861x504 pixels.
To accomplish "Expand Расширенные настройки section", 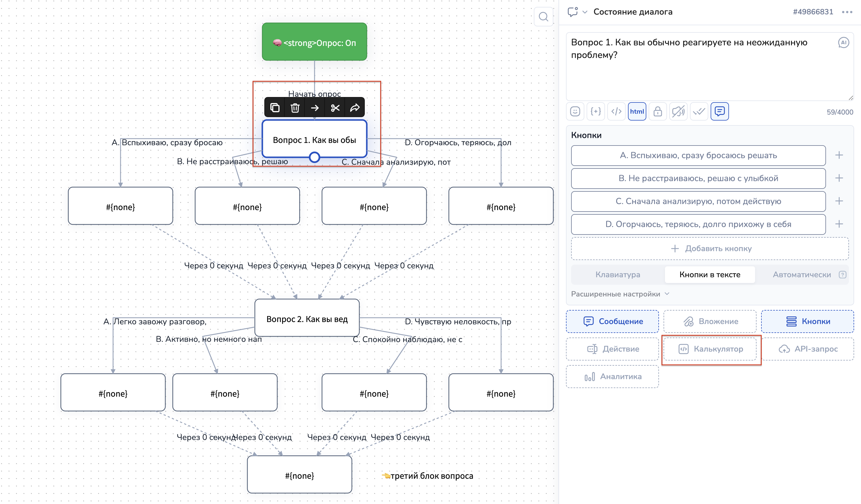I will [x=620, y=294].
